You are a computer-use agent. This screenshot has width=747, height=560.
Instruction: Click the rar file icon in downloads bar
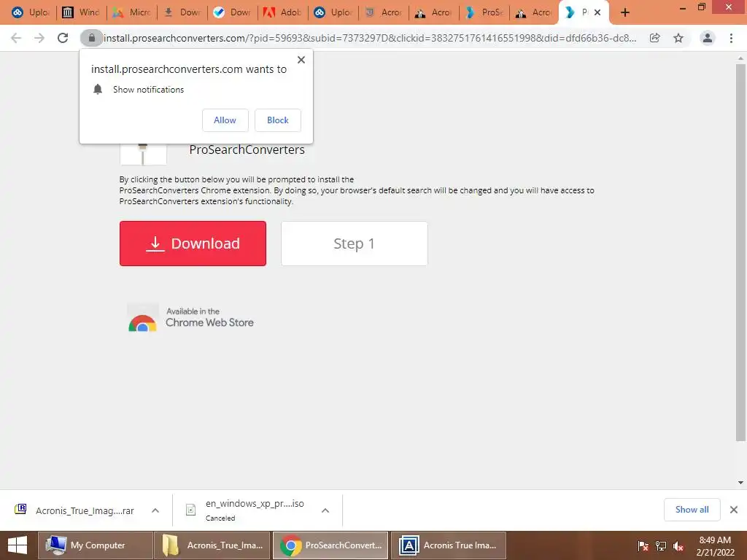point(20,510)
